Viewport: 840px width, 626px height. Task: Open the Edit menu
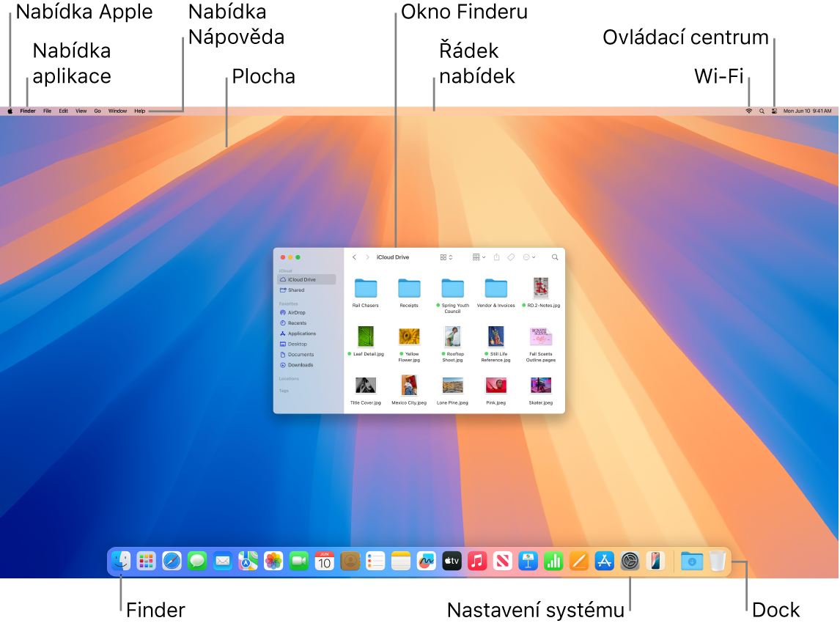tap(63, 111)
